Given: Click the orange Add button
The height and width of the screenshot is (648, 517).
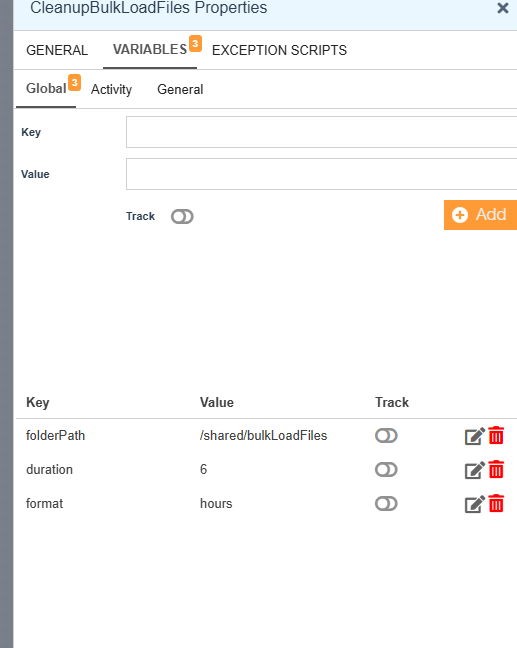Looking at the screenshot, I should (480, 215).
